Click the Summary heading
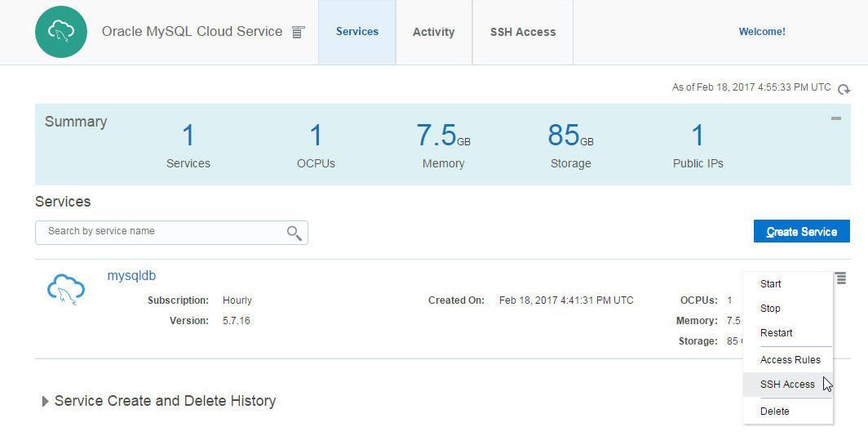The image size is (868, 436). [x=76, y=122]
